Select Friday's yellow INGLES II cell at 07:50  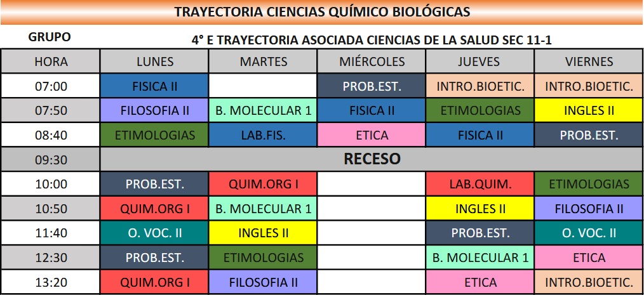(x=589, y=110)
